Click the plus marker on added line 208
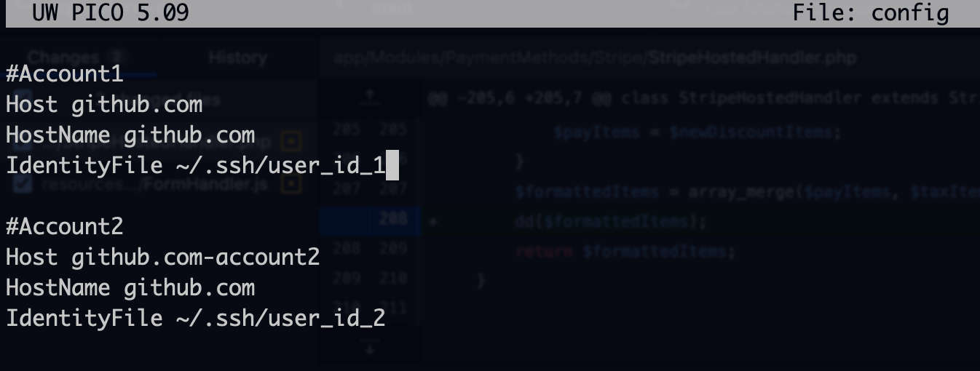The width and height of the screenshot is (980, 371). (x=432, y=220)
